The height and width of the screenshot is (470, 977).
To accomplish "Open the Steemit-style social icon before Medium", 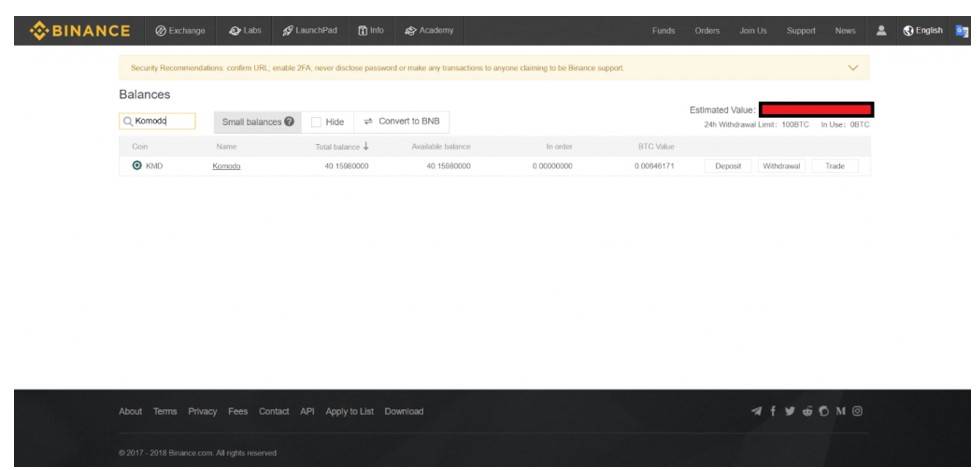I will 824,411.
